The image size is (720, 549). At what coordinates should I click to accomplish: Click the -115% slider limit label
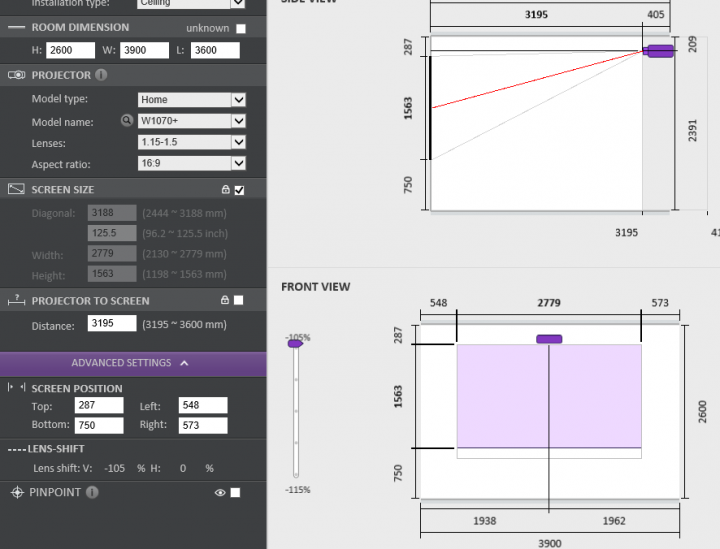298,490
